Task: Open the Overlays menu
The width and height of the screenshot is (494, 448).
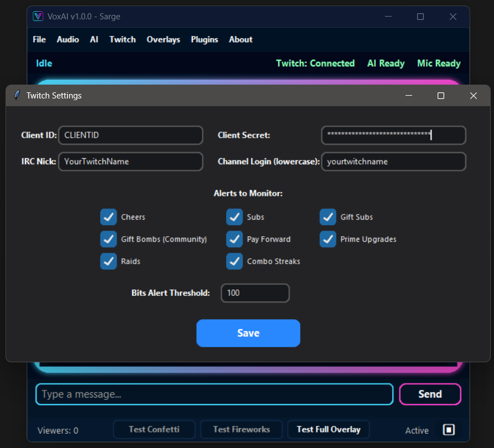Action: tap(163, 39)
